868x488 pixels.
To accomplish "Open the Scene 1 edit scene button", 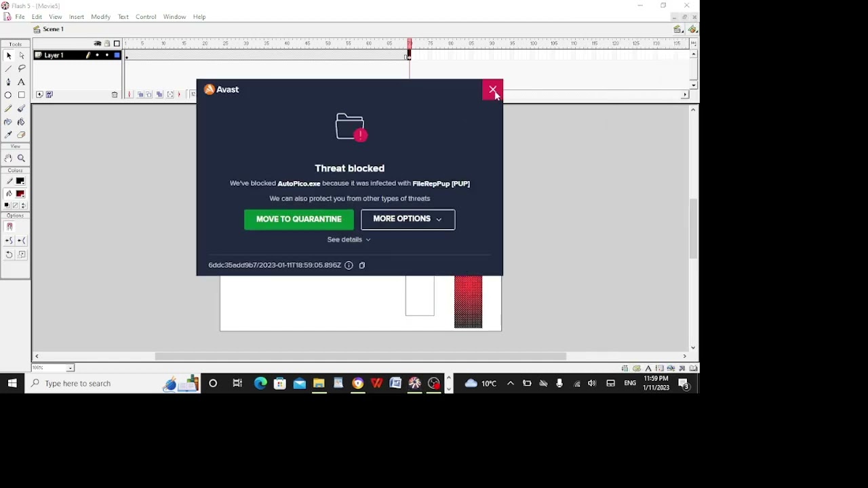I will pyautogui.click(x=677, y=29).
